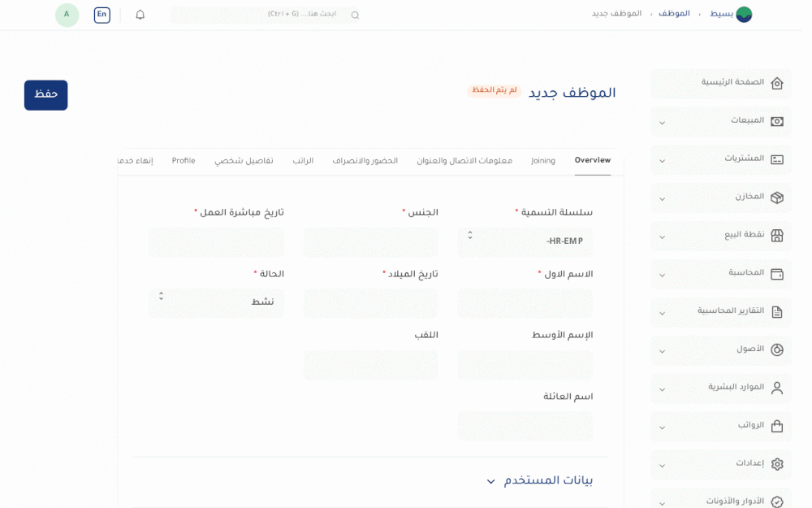Click the التقارير المحاسبية document icon

tap(777, 312)
